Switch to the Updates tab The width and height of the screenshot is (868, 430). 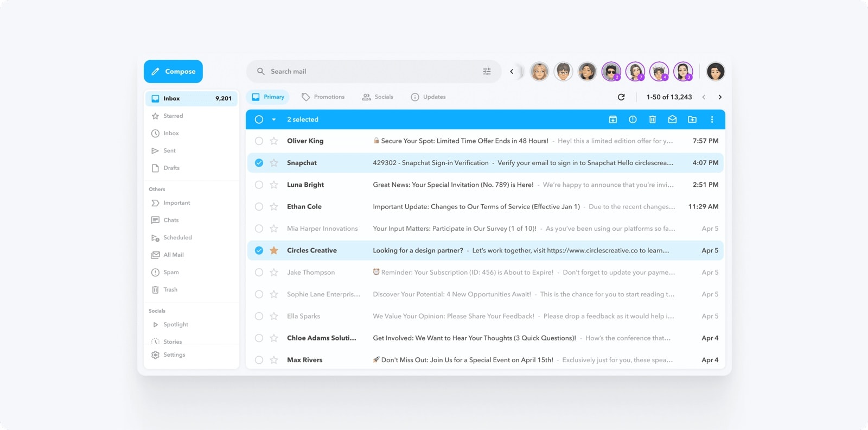pos(428,97)
